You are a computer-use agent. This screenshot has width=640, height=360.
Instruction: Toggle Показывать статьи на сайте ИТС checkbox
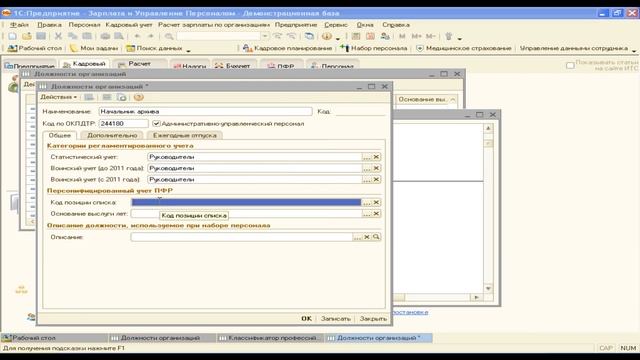[570, 65]
